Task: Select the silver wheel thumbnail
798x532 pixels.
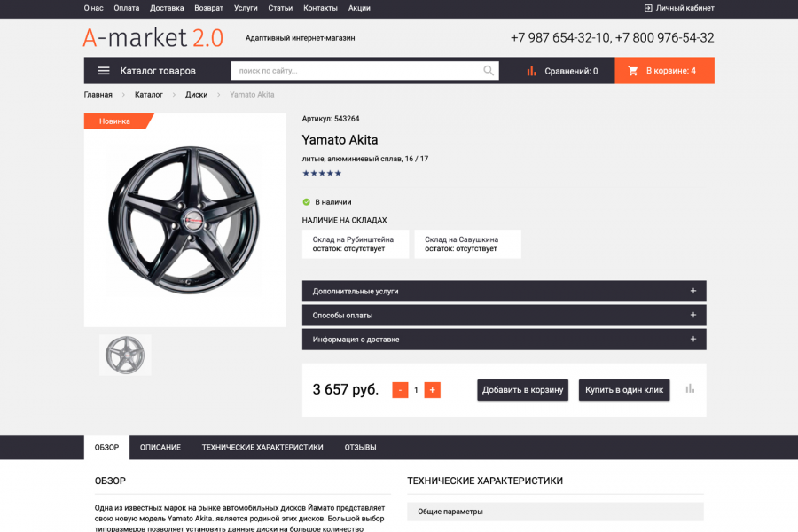Action: [x=125, y=355]
